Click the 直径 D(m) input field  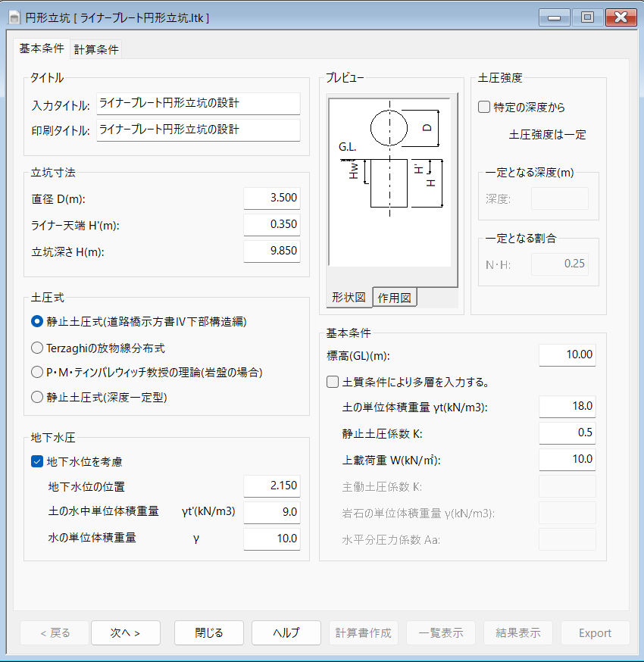click(272, 199)
